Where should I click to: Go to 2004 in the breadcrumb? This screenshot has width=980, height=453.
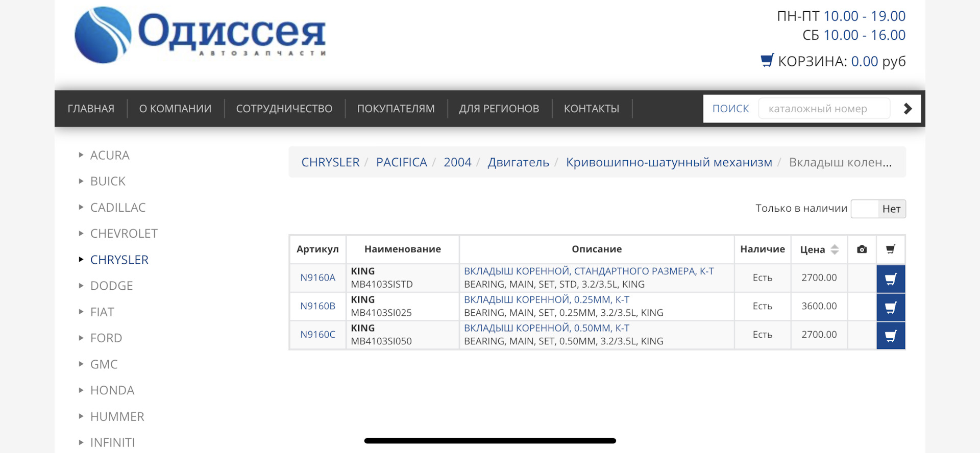[457, 162]
